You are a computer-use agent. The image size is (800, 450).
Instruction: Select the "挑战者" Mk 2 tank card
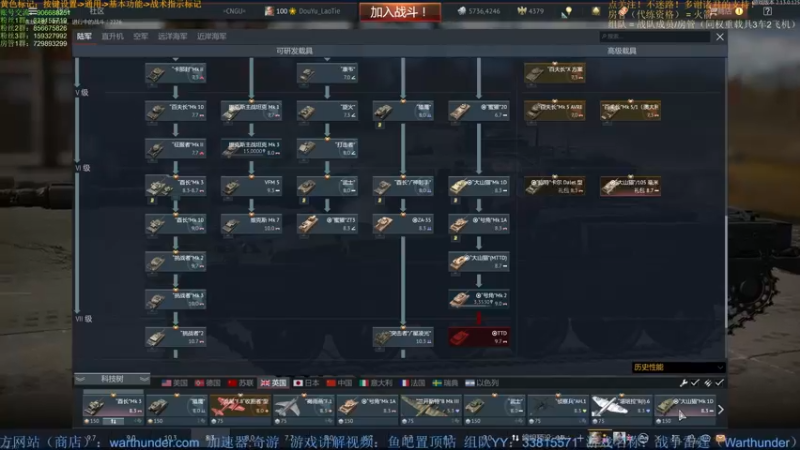pyautogui.click(x=176, y=262)
